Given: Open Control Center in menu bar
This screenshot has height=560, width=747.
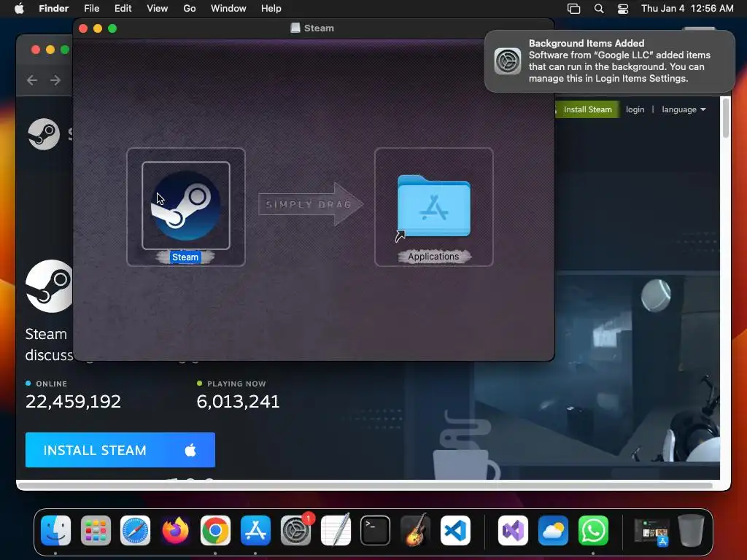Looking at the screenshot, I should [623, 9].
